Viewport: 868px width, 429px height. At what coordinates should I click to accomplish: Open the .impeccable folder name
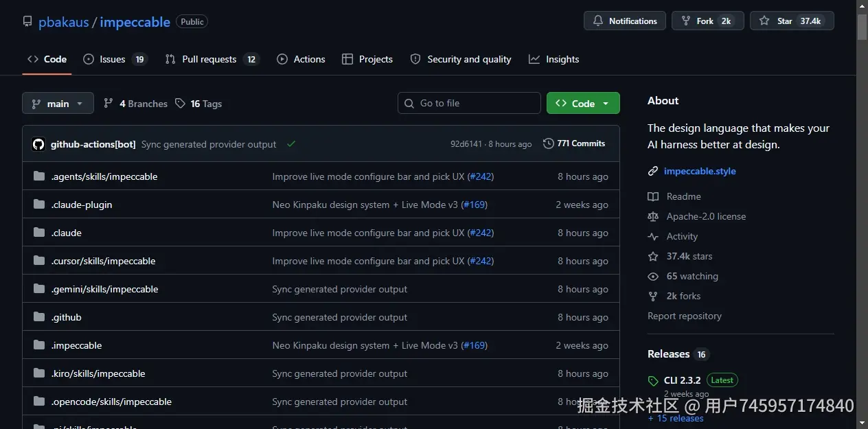coord(76,345)
